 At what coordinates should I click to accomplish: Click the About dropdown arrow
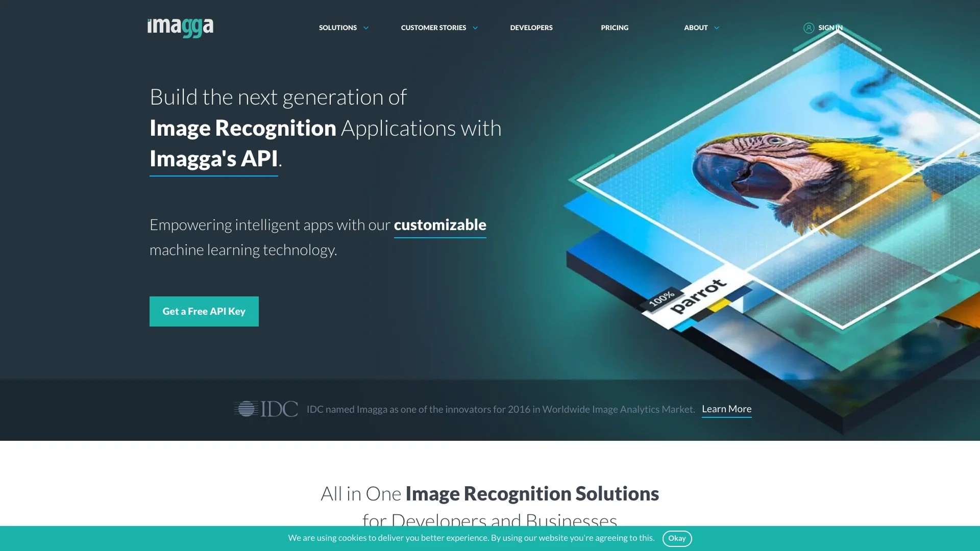click(716, 28)
